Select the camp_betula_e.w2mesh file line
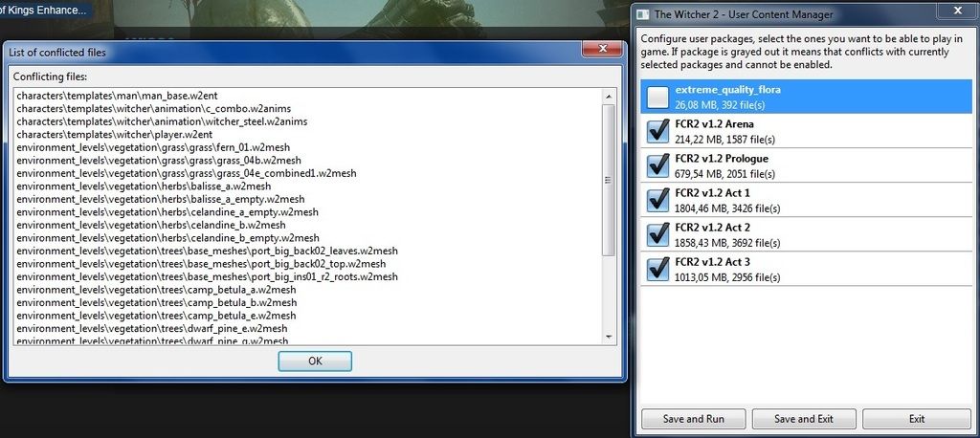The width and height of the screenshot is (980, 438). pyautogui.click(x=156, y=316)
